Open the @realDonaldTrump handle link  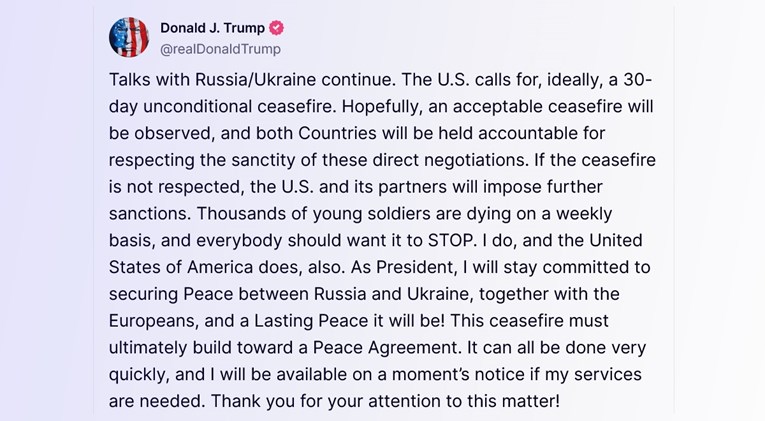tap(220, 49)
